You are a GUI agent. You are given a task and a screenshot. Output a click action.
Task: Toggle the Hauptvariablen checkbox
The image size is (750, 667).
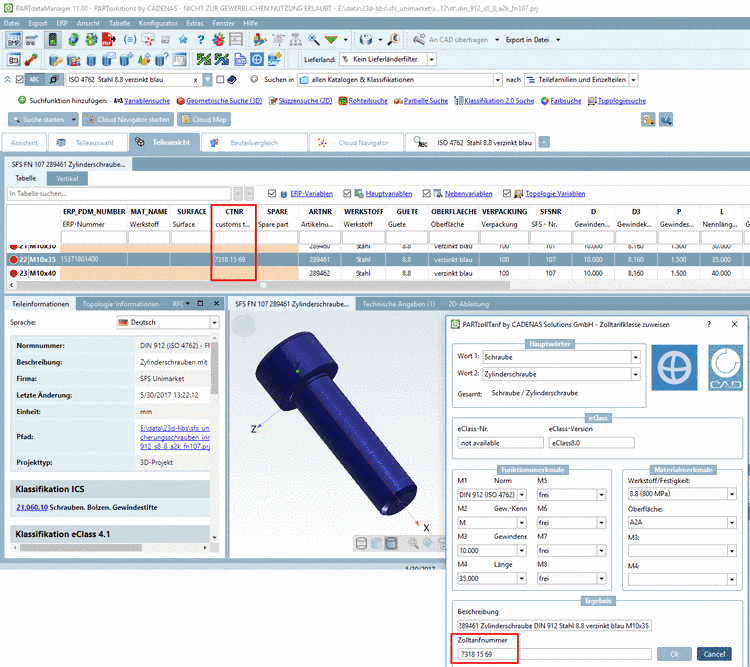[347, 193]
